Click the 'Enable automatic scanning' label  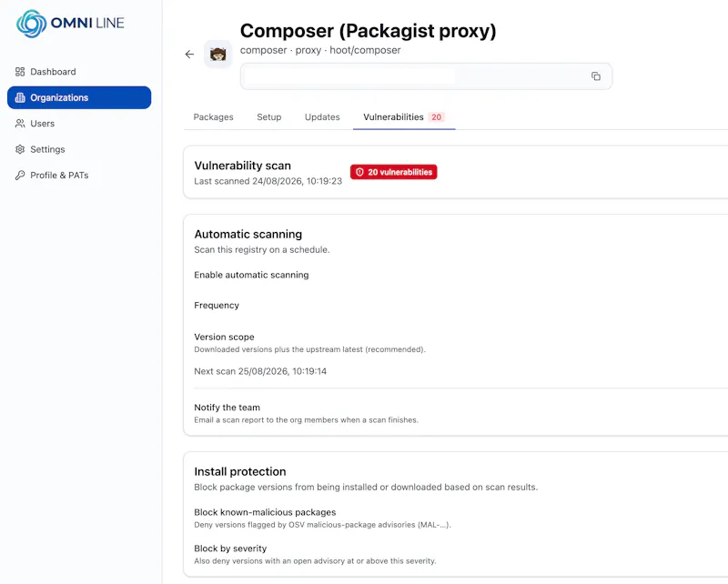coord(251,275)
